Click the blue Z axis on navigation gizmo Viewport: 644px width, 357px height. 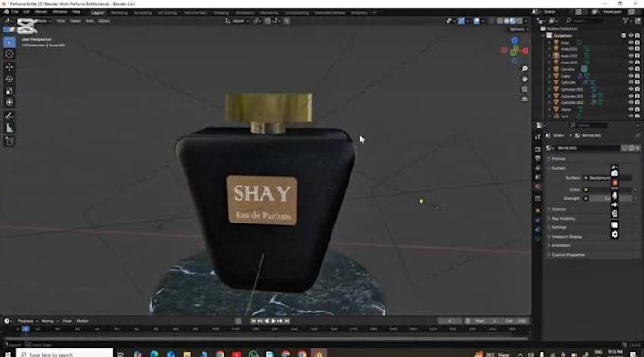click(x=514, y=41)
